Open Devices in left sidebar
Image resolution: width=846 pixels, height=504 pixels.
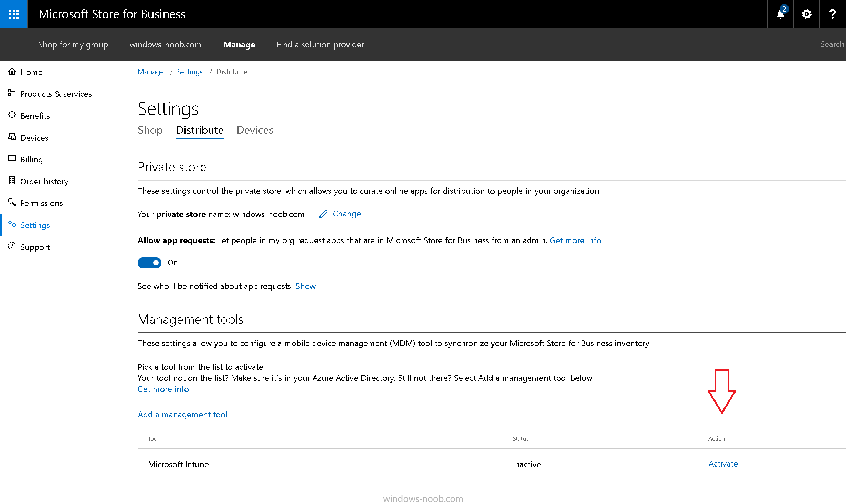pyautogui.click(x=34, y=138)
